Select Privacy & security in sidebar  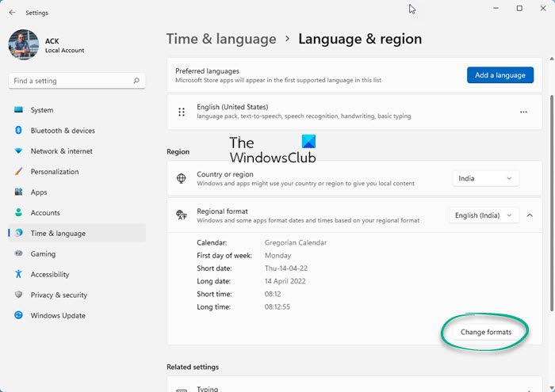coord(59,295)
